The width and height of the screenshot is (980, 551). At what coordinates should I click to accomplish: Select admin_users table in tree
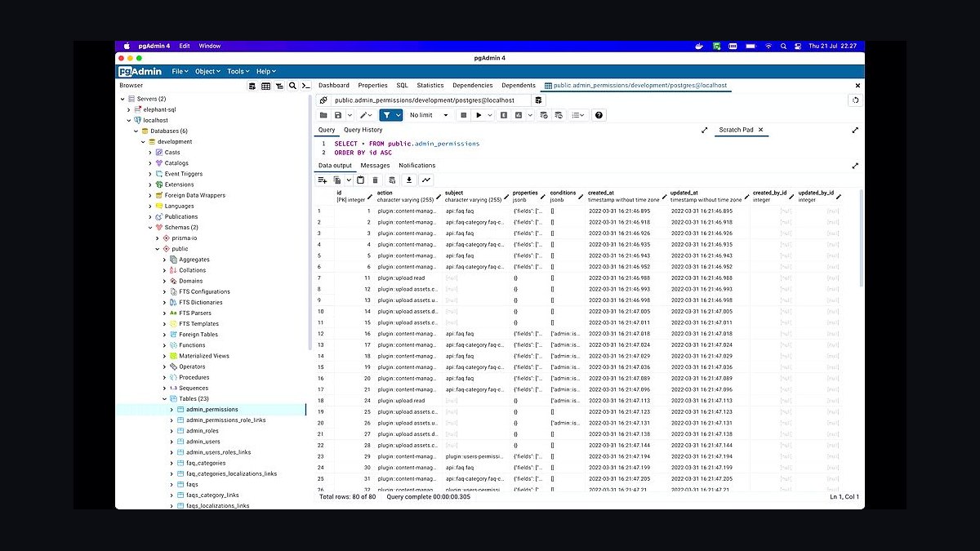[203, 442]
